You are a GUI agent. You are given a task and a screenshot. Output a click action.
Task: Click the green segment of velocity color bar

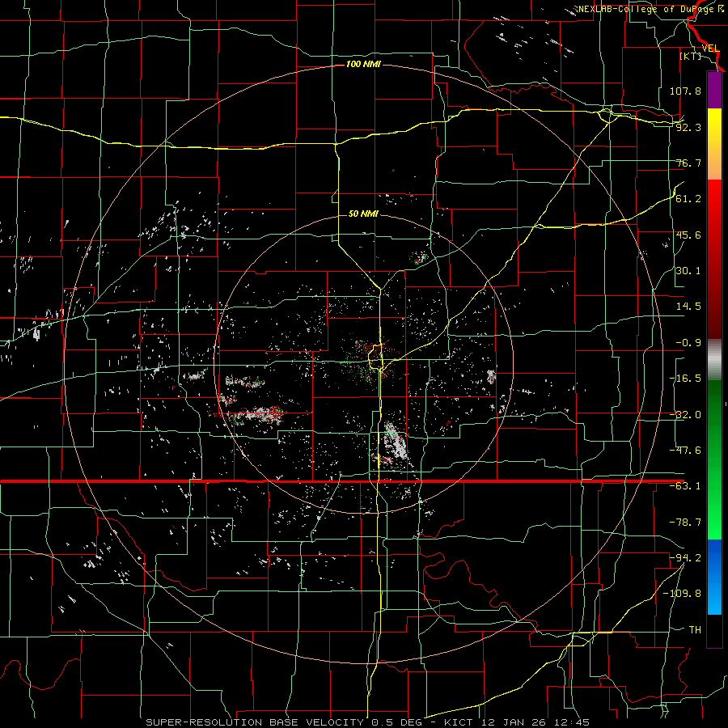714,459
